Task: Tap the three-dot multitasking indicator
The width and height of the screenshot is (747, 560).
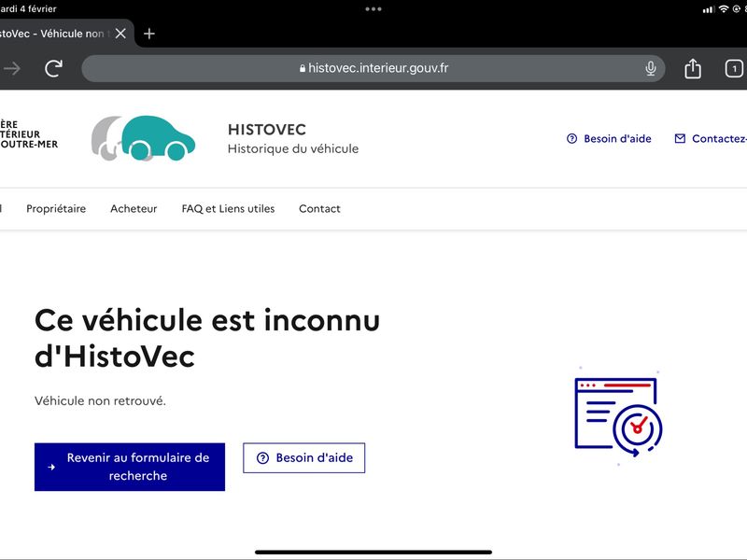Action: coord(373,9)
